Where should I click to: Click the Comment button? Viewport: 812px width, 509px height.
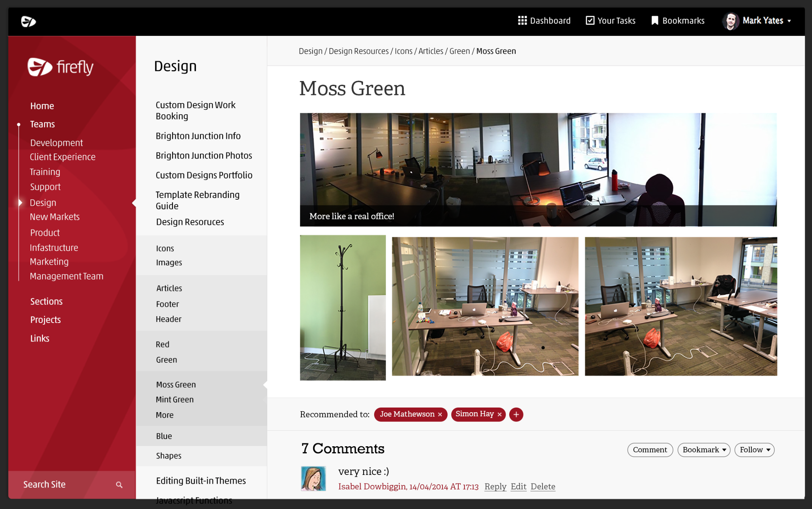click(650, 449)
